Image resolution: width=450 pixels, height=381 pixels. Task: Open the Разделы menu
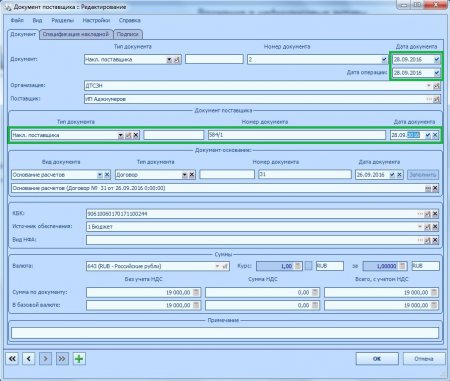[x=62, y=20]
